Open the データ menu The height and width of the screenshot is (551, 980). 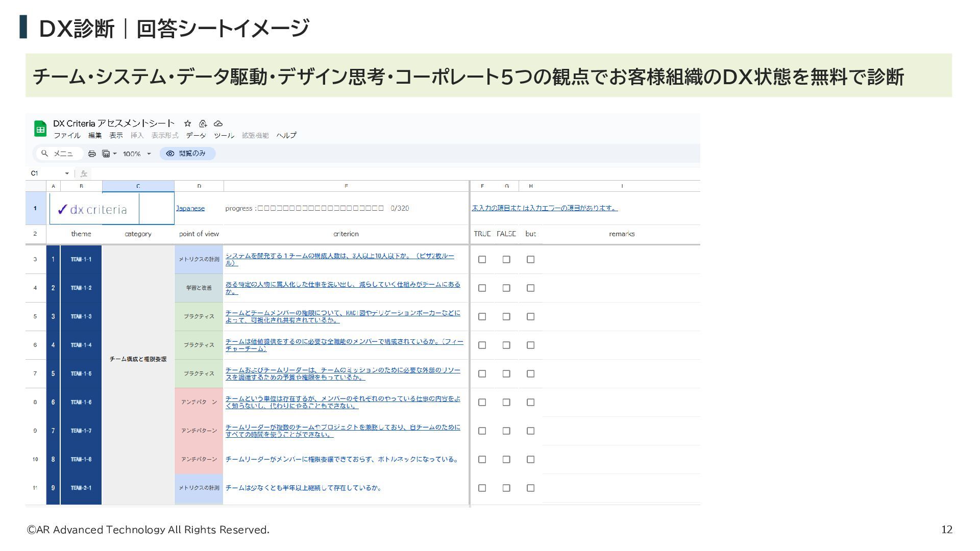click(195, 136)
